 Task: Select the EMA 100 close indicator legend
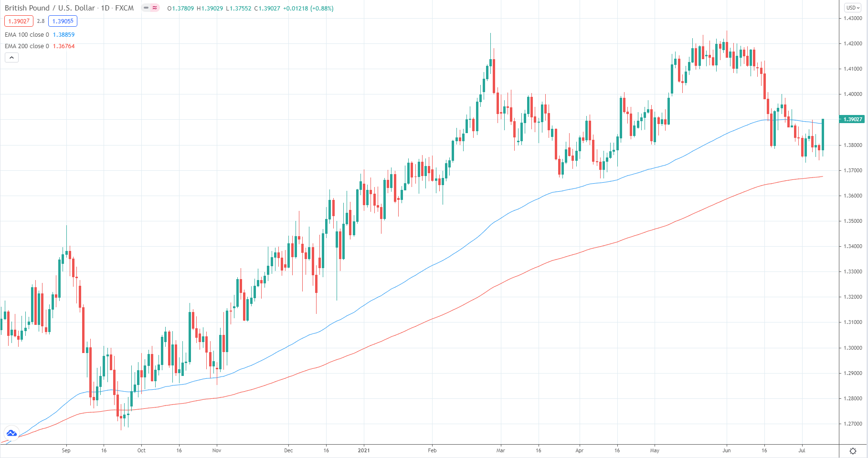pyautogui.click(x=27, y=35)
